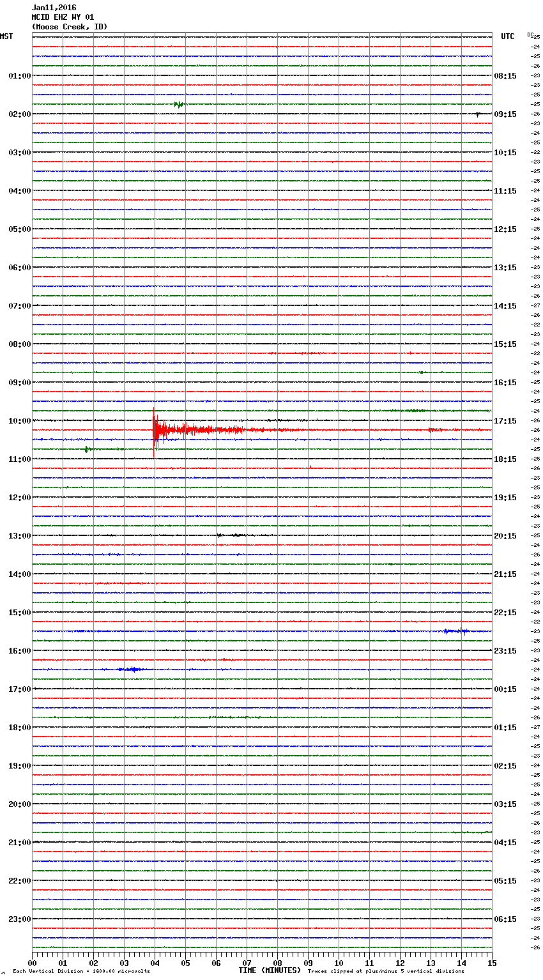Select the 20:00 MST hour label
This screenshot has height=980, width=543.
click(x=20, y=804)
